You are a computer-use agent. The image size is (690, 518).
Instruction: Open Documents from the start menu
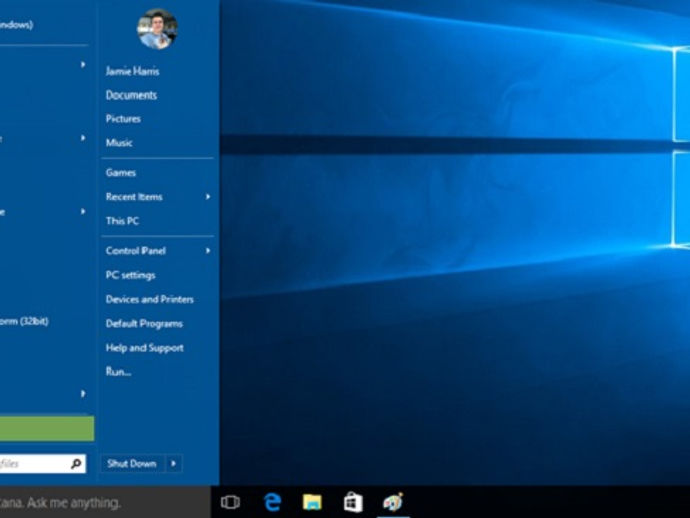click(131, 95)
